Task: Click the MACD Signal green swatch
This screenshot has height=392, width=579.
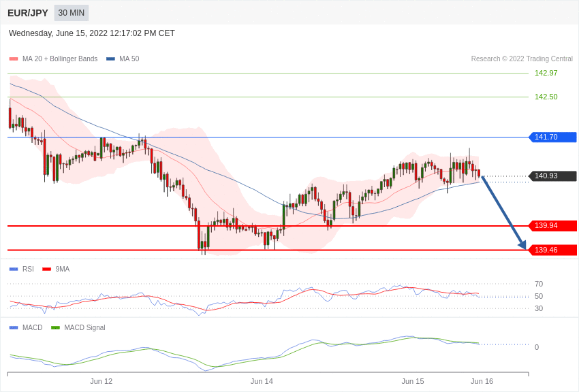Action: pos(55,328)
